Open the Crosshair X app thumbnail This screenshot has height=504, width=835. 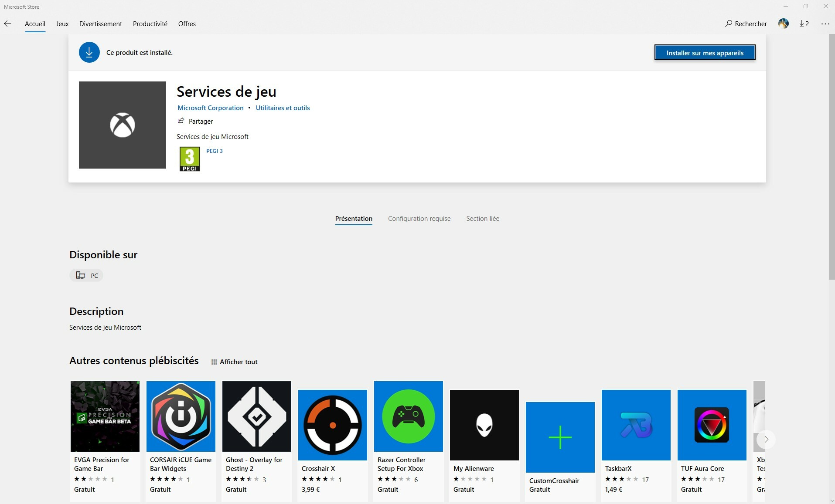pyautogui.click(x=333, y=425)
